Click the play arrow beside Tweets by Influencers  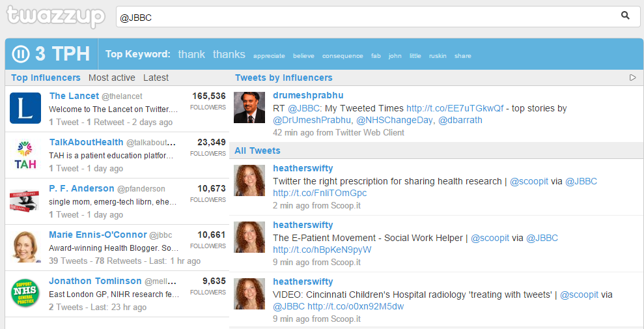(632, 78)
